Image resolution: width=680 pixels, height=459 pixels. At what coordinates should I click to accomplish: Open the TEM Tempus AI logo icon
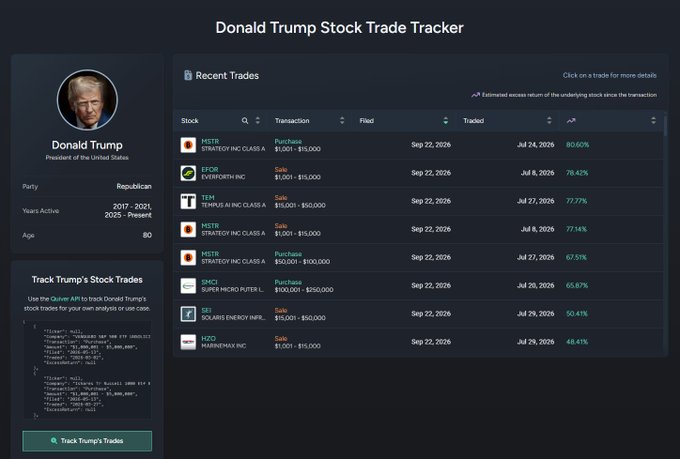188,201
